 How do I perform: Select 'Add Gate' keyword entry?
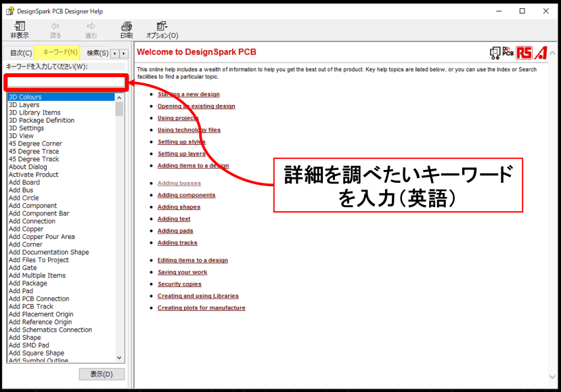pyautogui.click(x=23, y=268)
